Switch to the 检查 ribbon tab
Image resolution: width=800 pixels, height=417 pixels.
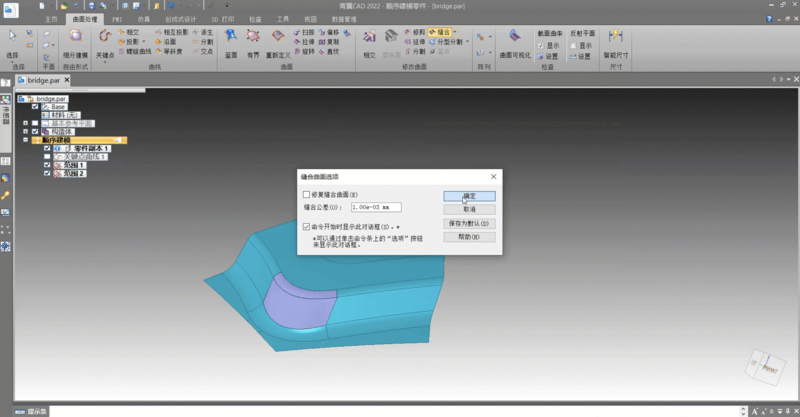tap(256, 19)
